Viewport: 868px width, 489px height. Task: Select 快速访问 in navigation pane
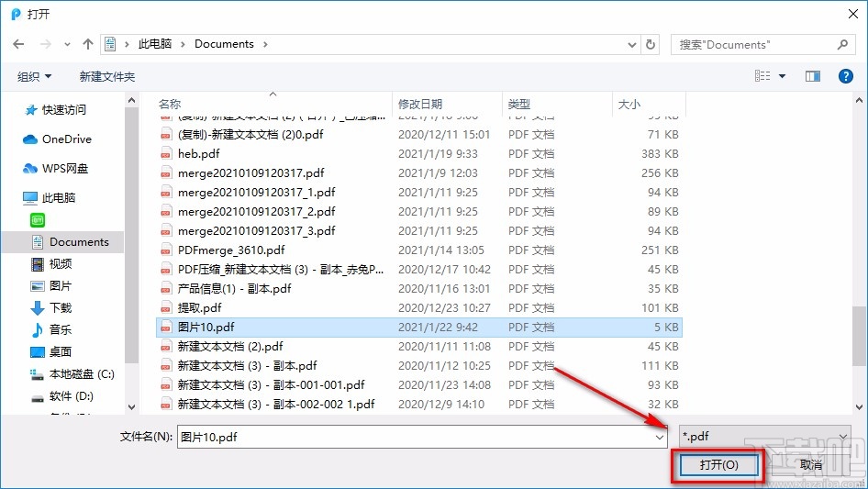55,110
